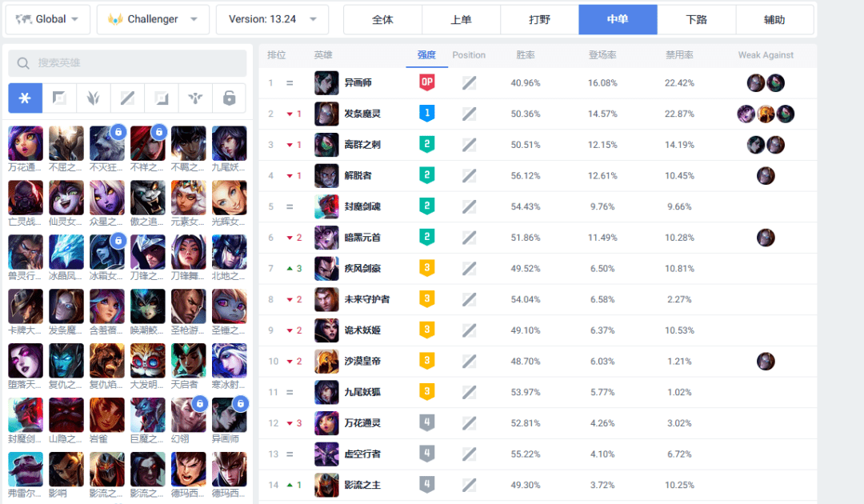Switch to the 全体 tab
Viewport: 864px width, 504px height.
pos(383,20)
